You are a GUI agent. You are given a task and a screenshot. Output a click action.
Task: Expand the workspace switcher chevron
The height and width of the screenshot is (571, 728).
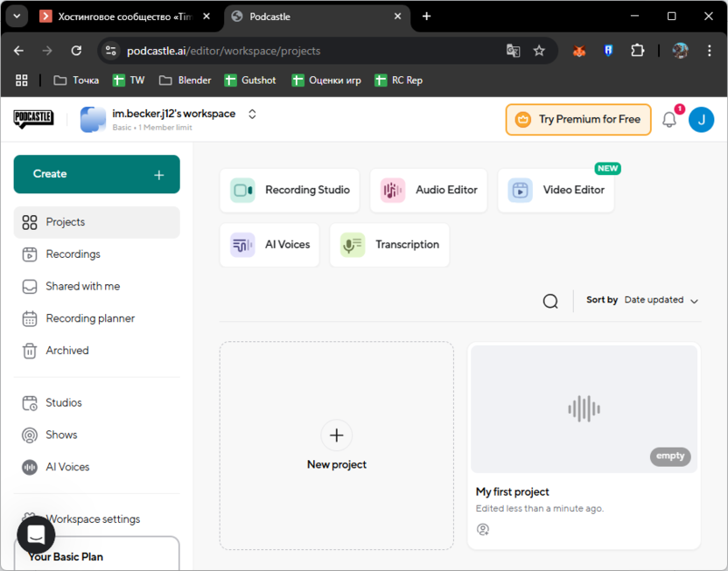pyautogui.click(x=252, y=115)
